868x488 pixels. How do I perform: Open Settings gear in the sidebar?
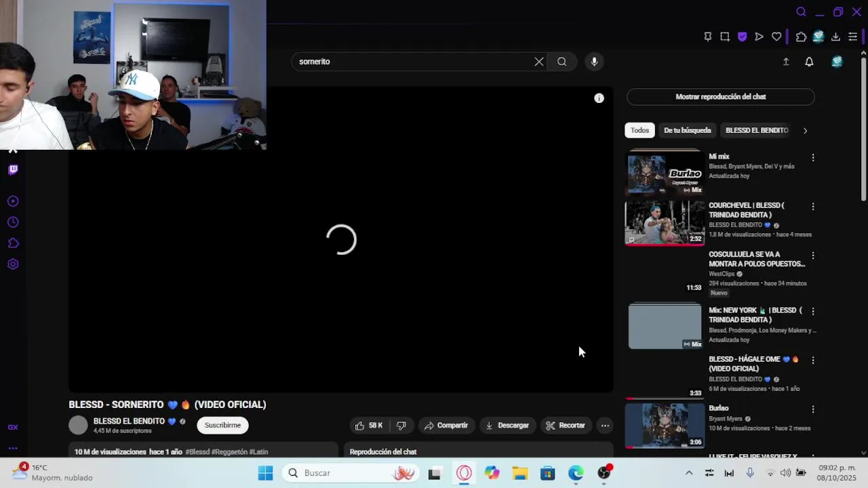pyautogui.click(x=13, y=264)
